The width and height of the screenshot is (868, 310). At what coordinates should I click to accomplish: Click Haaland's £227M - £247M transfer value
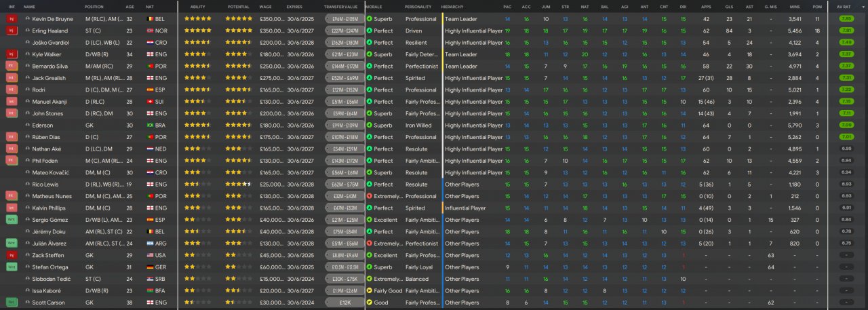coord(343,31)
